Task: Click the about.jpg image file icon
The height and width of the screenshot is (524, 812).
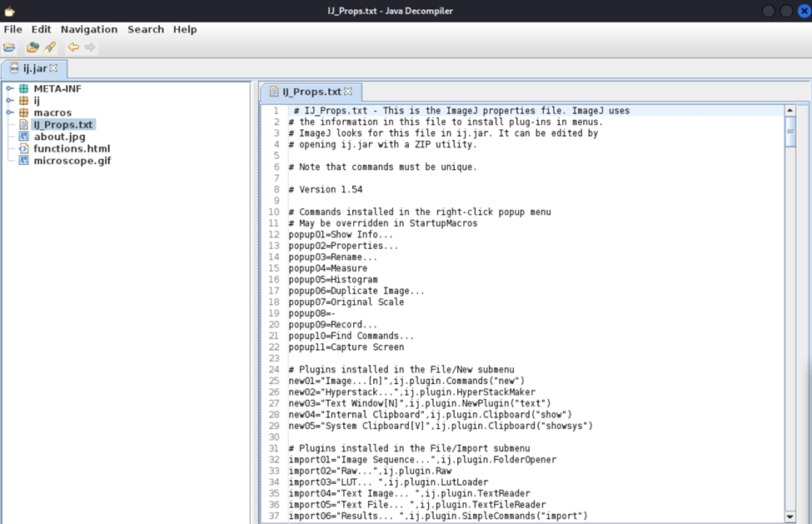Action: [x=24, y=136]
